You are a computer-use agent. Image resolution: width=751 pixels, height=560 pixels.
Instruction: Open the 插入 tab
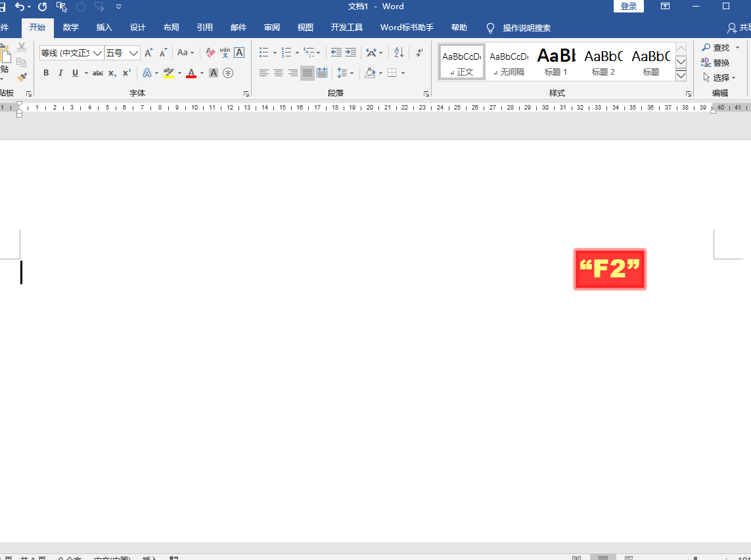(104, 28)
